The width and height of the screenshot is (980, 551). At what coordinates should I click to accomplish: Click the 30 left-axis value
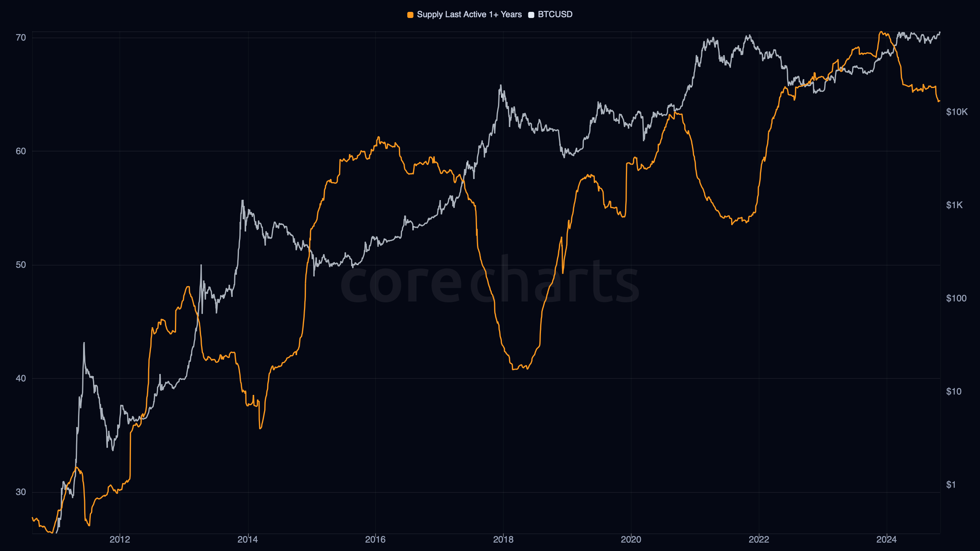tap(21, 492)
